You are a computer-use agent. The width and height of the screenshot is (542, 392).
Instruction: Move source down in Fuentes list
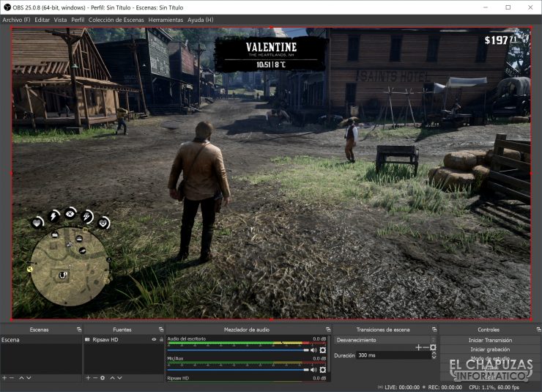119,378
